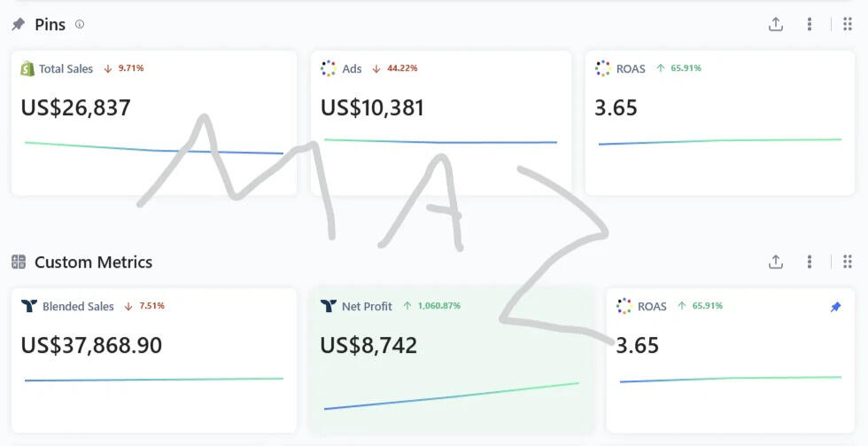This screenshot has height=446, width=868.
Task: Click the pushpin icon beside Pins heading
Action: tap(19, 24)
